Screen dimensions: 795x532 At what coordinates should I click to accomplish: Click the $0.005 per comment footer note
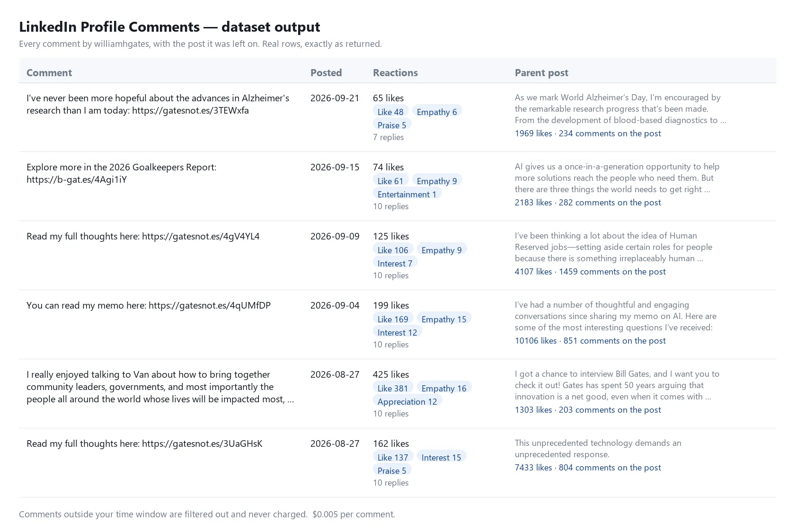pyautogui.click(x=353, y=514)
